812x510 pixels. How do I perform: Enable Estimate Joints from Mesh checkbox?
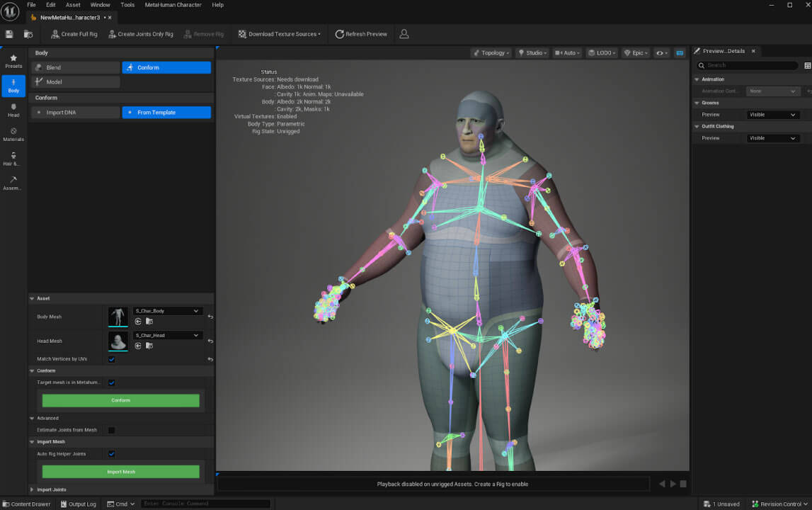111,430
